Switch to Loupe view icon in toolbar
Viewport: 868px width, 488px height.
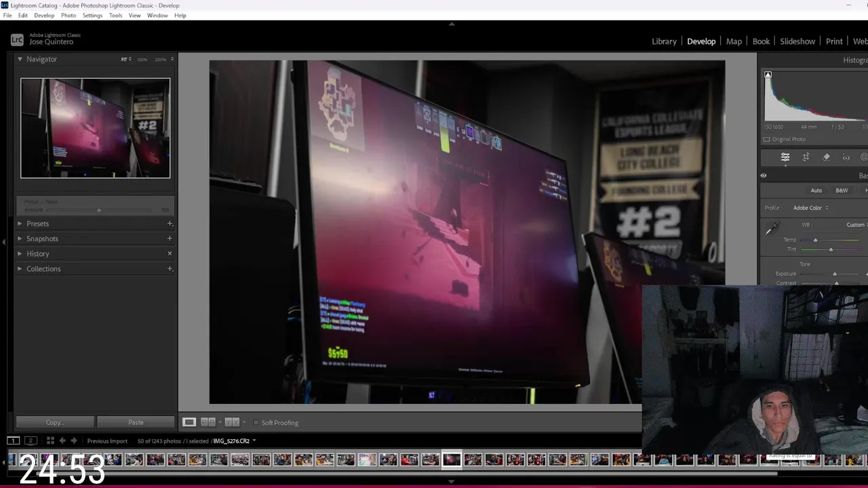click(189, 422)
